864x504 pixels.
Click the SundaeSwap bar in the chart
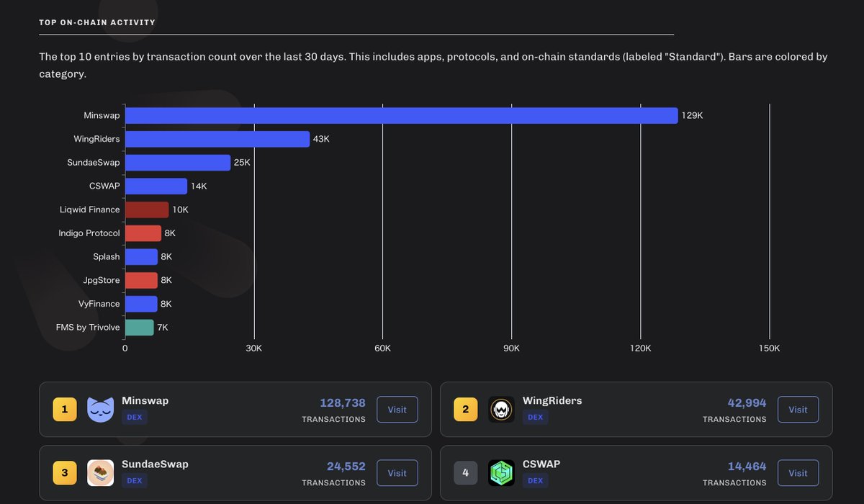pyautogui.click(x=178, y=163)
